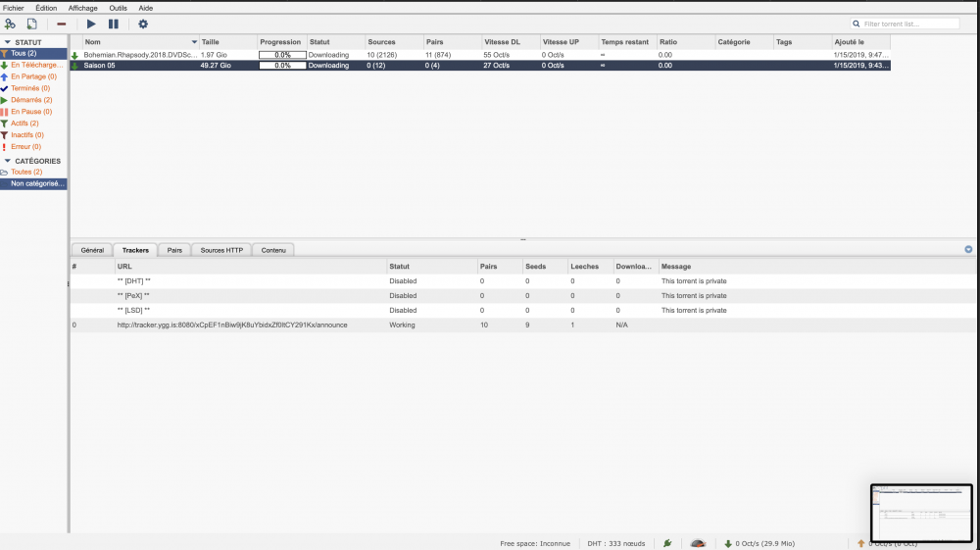Select the Erreur (0) filter
This screenshot has width=980, height=550.
coord(33,146)
